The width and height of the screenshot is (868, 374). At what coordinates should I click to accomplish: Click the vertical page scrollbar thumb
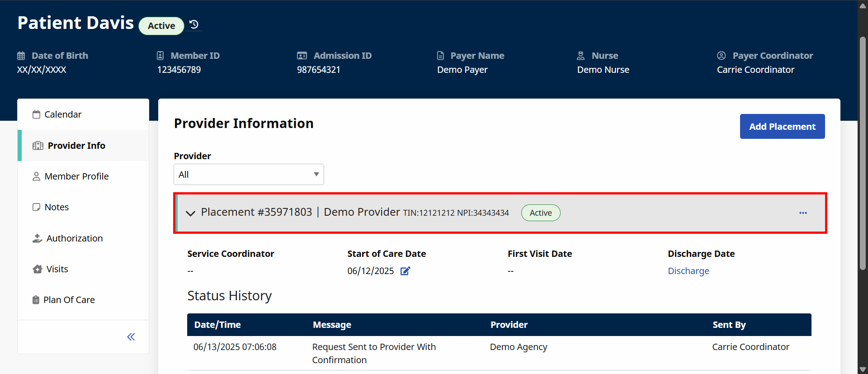tap(863, 154)
